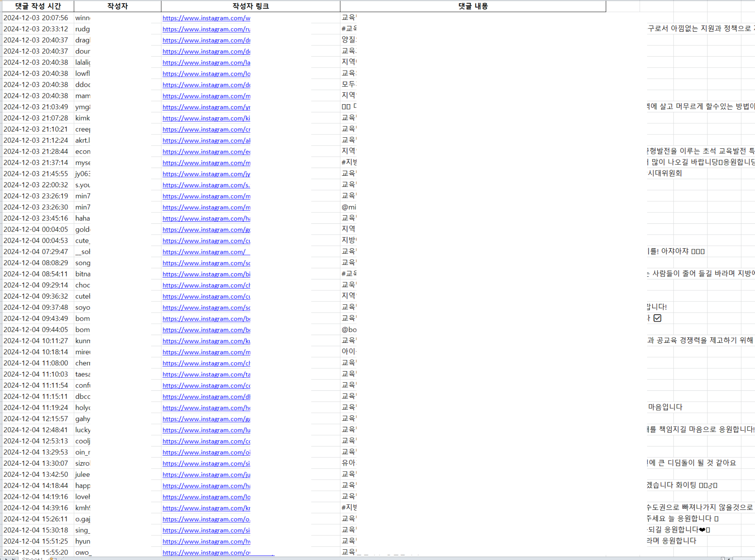Click the 작성자 column header
The height and width of the screenshot is (560, 755).
[x=117, y=6]
